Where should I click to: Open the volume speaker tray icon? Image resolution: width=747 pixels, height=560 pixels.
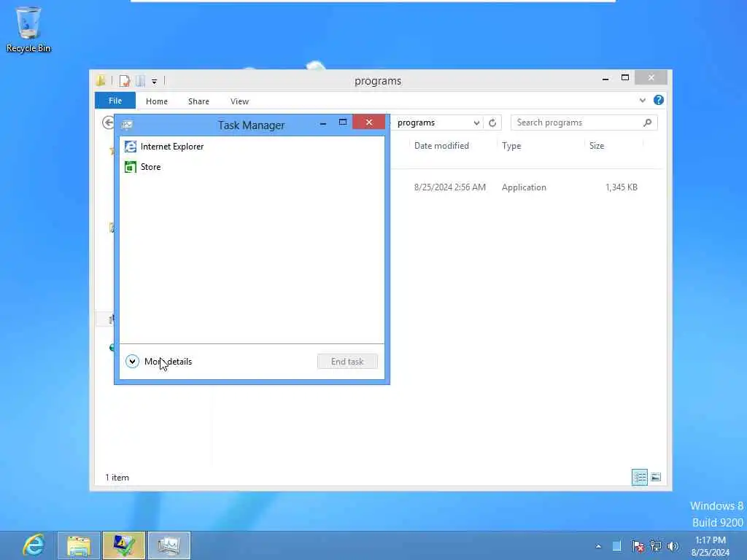673,546
